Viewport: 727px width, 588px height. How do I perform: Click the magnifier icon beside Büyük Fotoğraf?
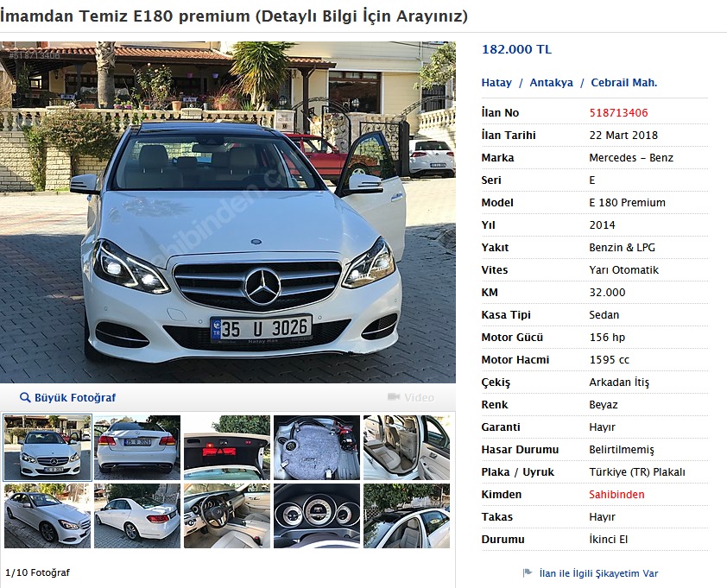(x=25, y=397)
